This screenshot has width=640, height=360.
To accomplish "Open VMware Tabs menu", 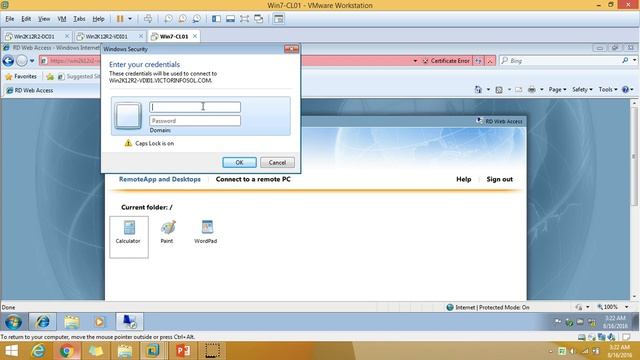I will pyautogui.click(x=79, y=19).
